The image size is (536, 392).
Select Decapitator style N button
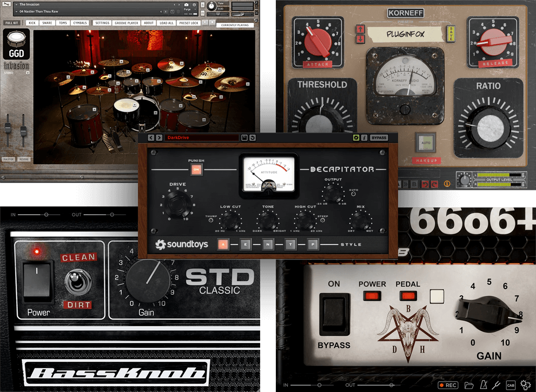tap(267, 244)
